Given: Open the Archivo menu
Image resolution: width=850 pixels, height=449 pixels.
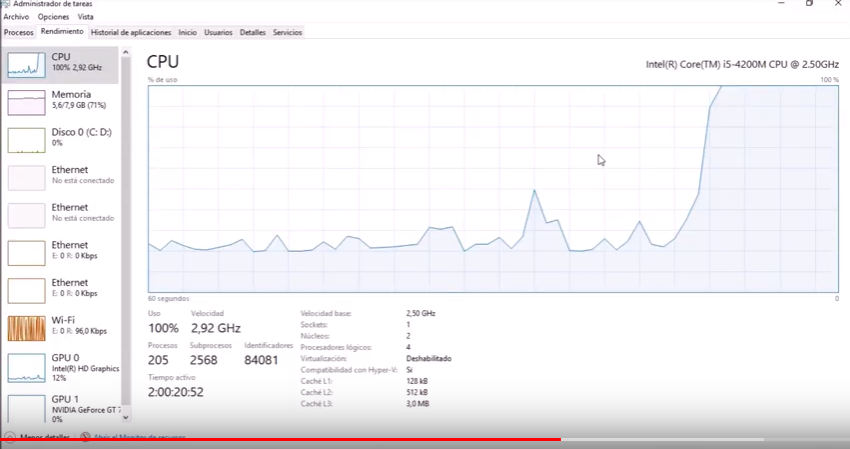Looking at the screenshot, I should point(17,17).
